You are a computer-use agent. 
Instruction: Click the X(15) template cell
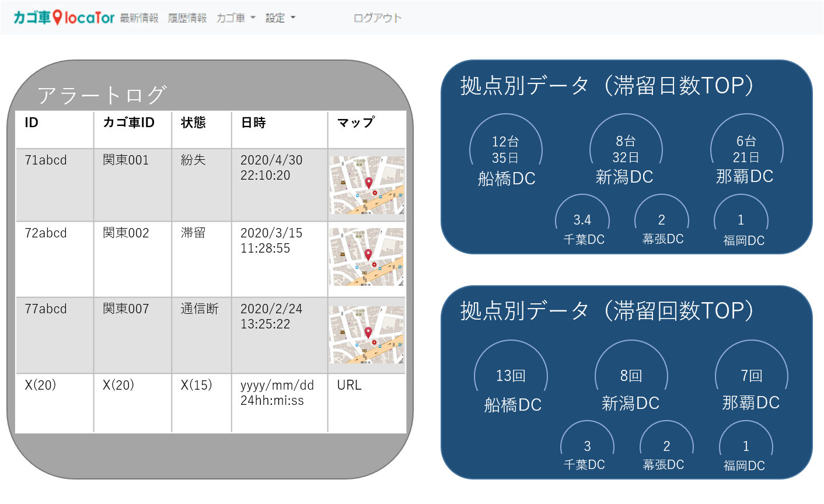(x=201, y=403)
